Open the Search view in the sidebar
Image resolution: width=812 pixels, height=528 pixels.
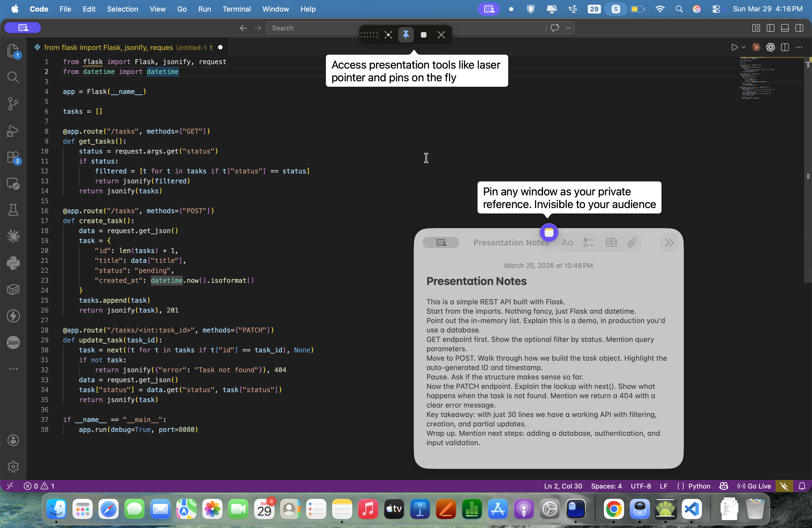[x=13, y=77]
